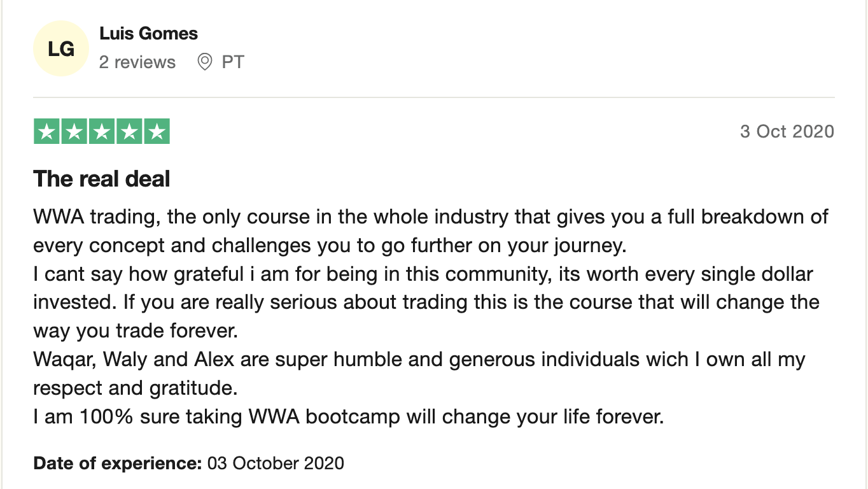Click the fourth green rating star
This screenshot has height=489, width=868.
(129, 132)
